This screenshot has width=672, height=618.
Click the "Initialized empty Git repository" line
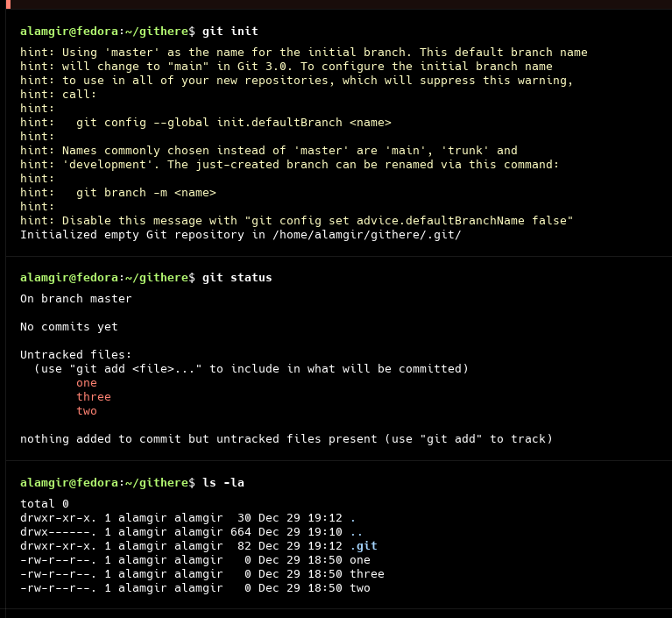240,235
